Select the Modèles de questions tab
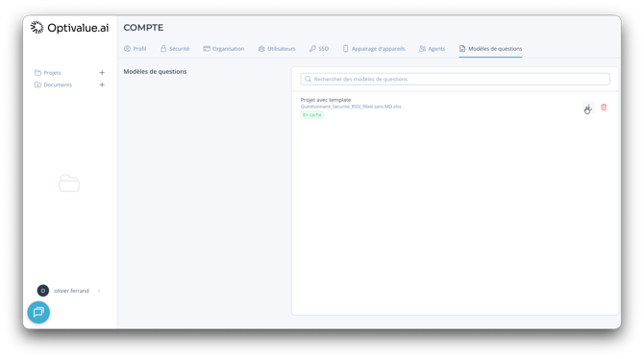 pyautogui.click(x=490, y=48)
